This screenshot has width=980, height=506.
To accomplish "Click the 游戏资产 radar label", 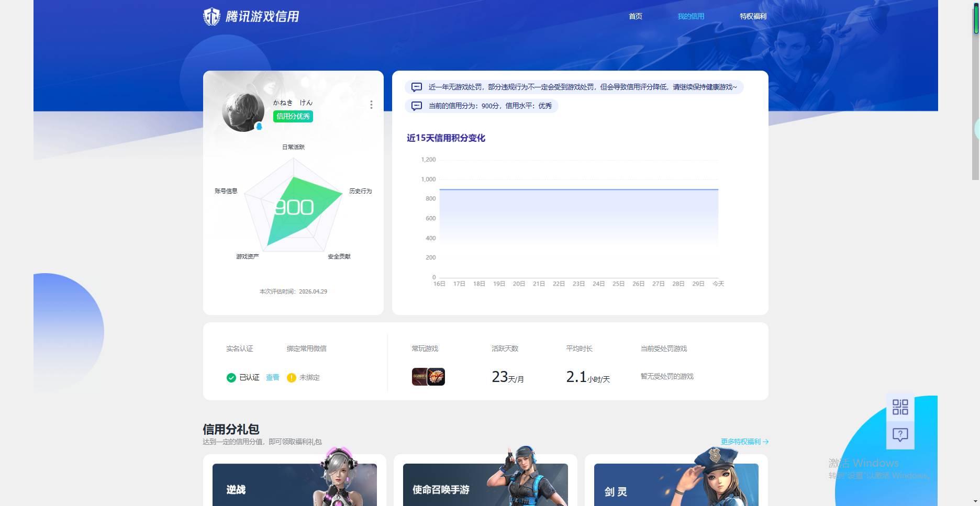I will (x=247, y=256).
